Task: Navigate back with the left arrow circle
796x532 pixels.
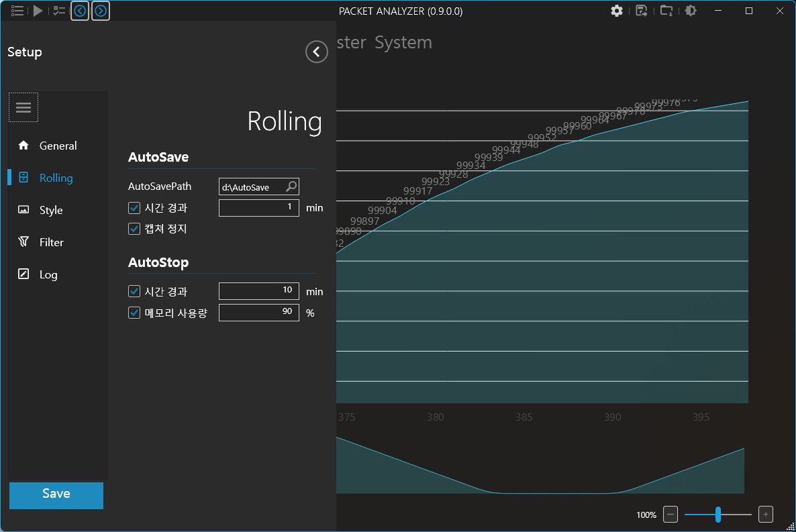Action: tap(80, 11)
